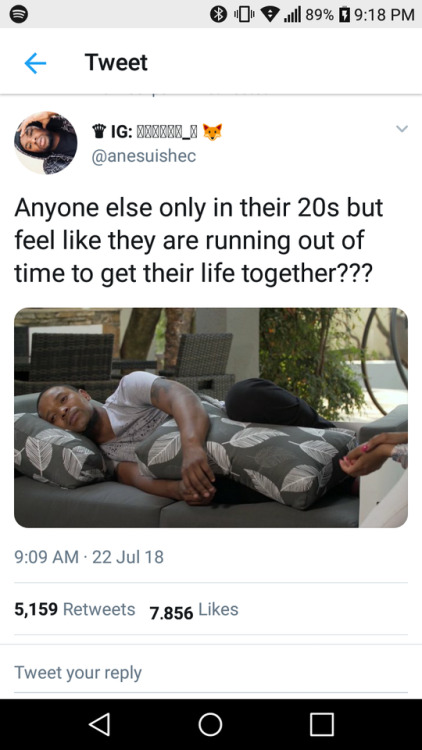
Task: Tap the blue back arrow
Action: 35,63
